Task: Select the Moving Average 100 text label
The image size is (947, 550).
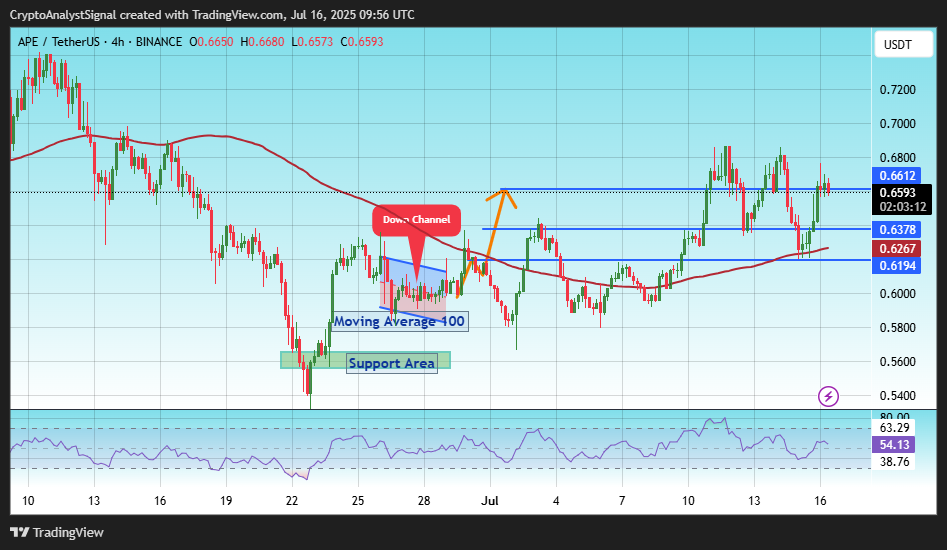Action: click(399, 321)
